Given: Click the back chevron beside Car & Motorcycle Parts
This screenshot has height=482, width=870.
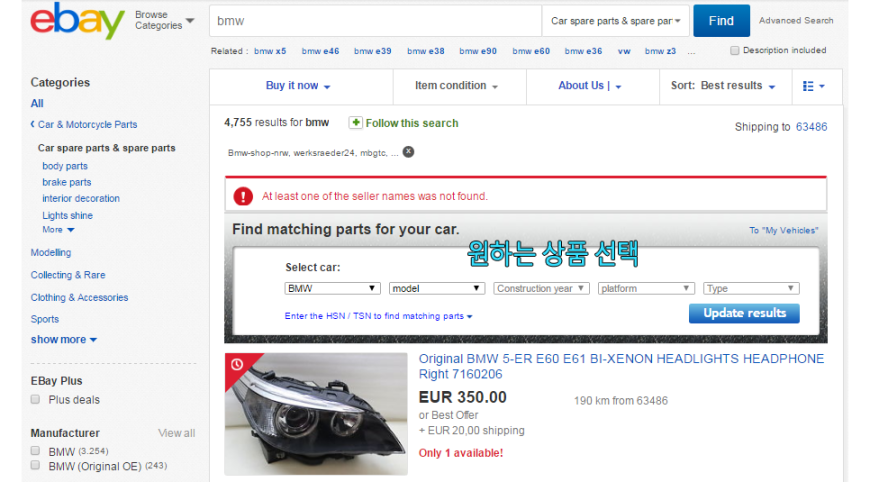Looking at the screenshot, I should (32, 124).
